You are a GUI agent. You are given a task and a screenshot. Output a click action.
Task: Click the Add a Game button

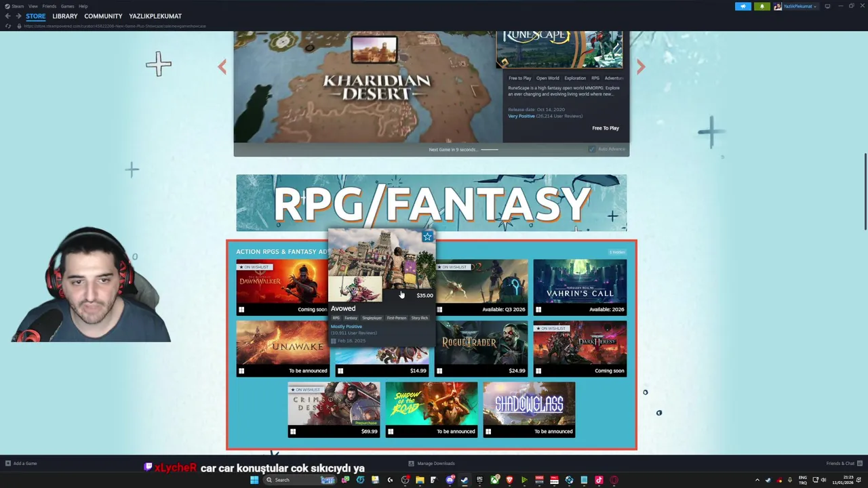coord(21,464)
